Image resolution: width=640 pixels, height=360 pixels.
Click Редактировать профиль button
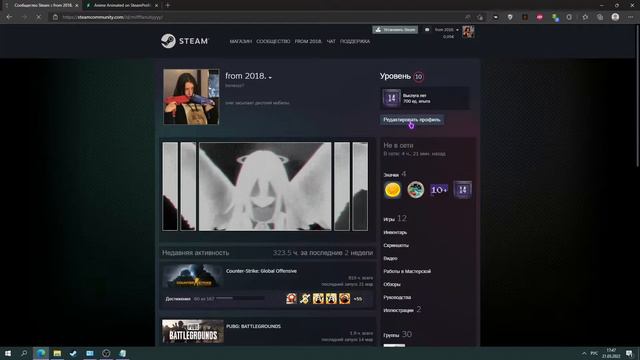pyautogui.click(x=412, y=120)
